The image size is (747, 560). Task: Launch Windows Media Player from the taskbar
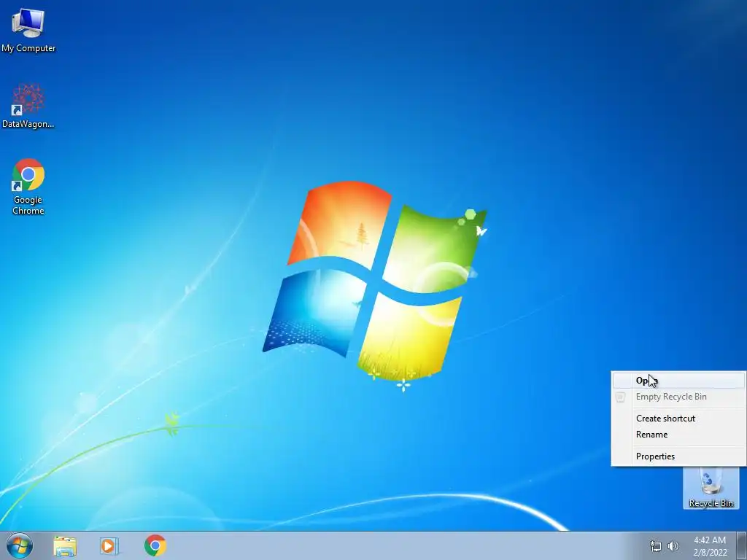click(x=109, y=545)
